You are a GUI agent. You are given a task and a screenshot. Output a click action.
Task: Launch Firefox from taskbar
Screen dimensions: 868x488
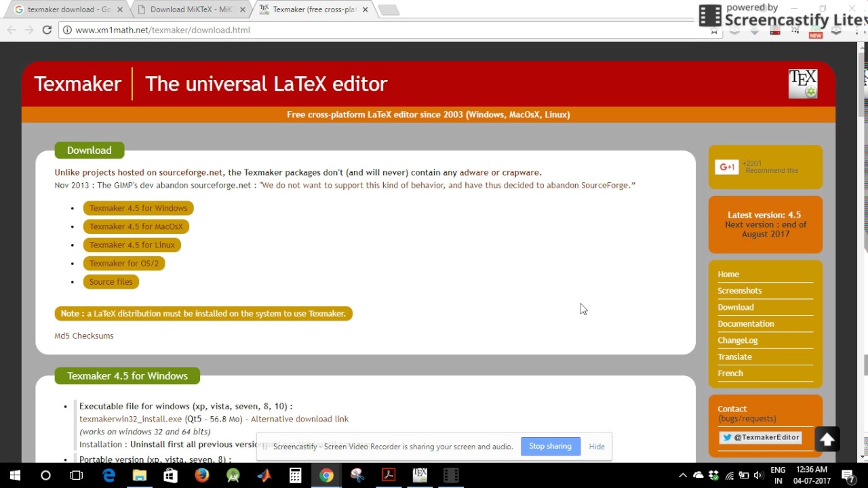tap(201, 475)
